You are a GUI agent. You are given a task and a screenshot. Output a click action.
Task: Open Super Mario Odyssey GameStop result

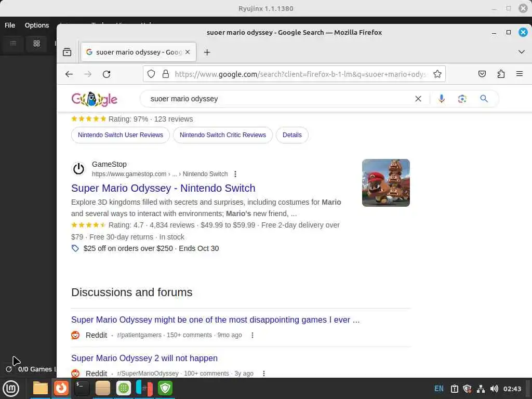pyautogui.click(x=163, y=188)
